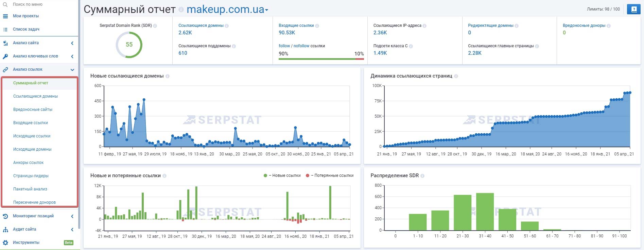
Task: Expand the Анализ сайта menu chevron
Action: point(72,43)
